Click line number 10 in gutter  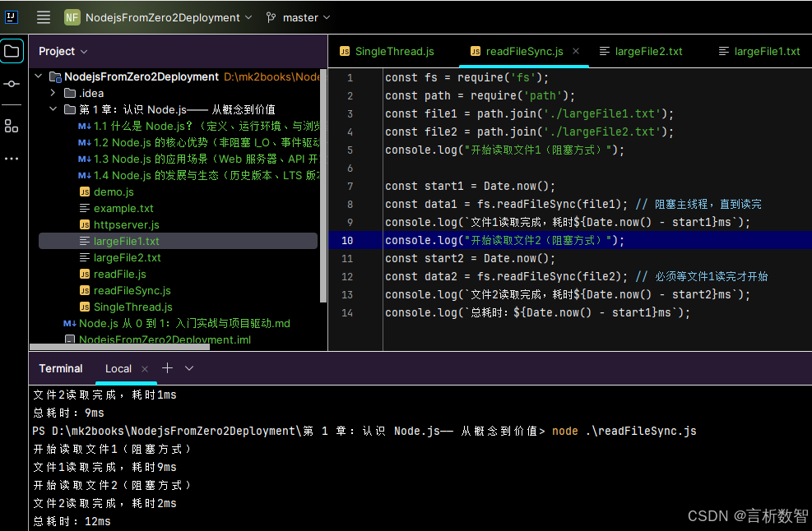(347, 241)
